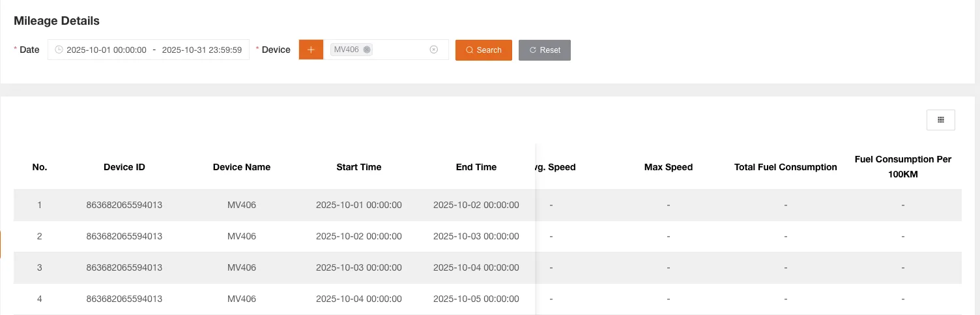The image size is (980, 315).
Task: Click start time 2025-10-01 00:00:00 cell
Action: [x=359, y=205]
